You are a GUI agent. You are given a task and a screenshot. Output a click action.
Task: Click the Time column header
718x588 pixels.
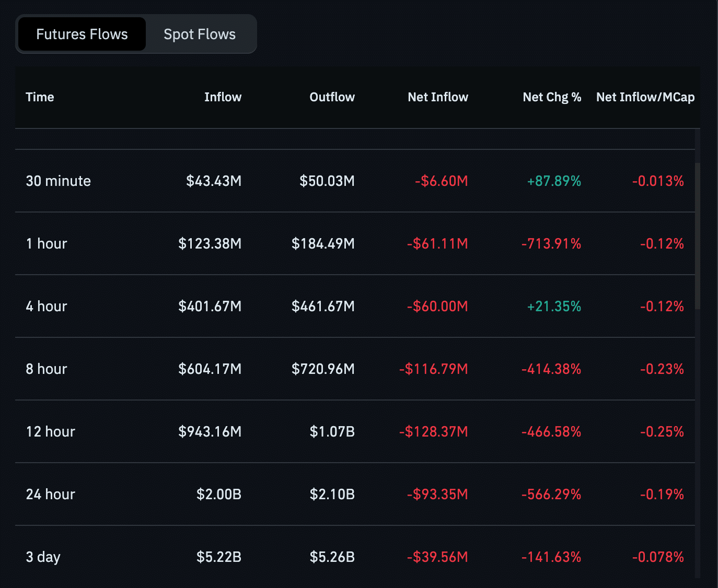coord(40,97)
